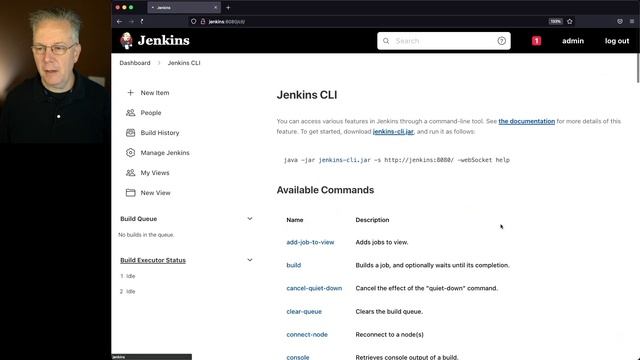Screen dimensions: 640x360
Task: Click the tracking protection shield in the address bar
Action: coord(193,21)
